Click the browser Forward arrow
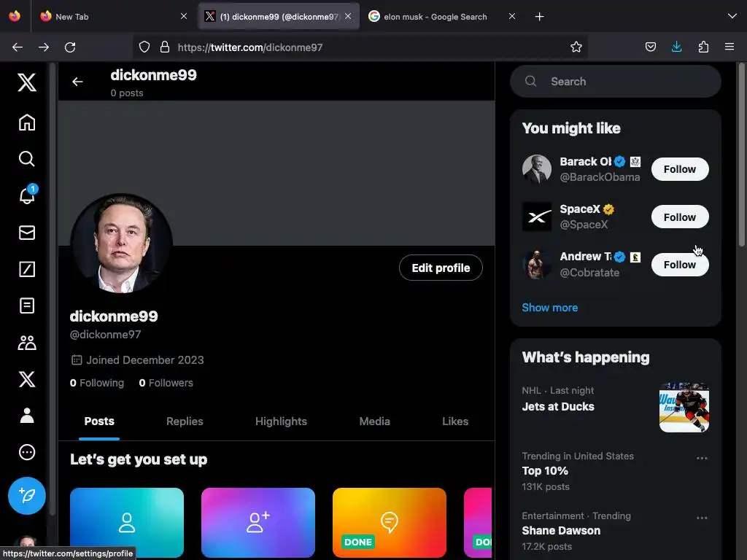 (x=44, y=47)
